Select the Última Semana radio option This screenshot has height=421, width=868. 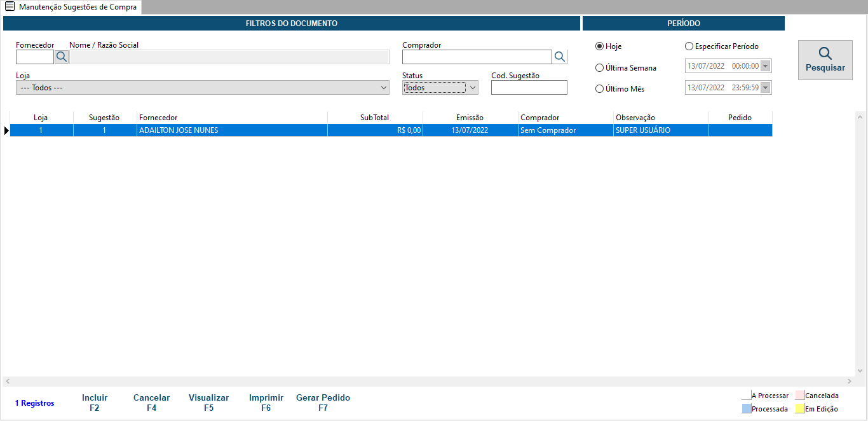599,68
